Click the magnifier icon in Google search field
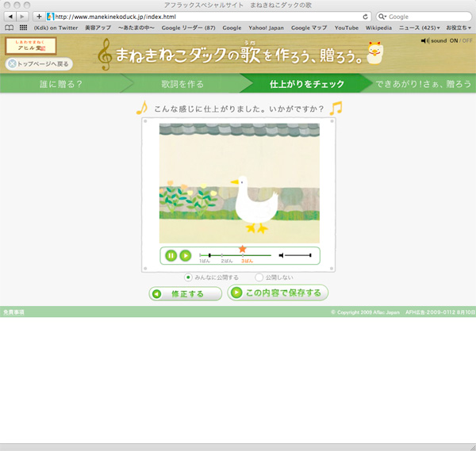Screen dimensions: 476x451 tap(382, 17)
